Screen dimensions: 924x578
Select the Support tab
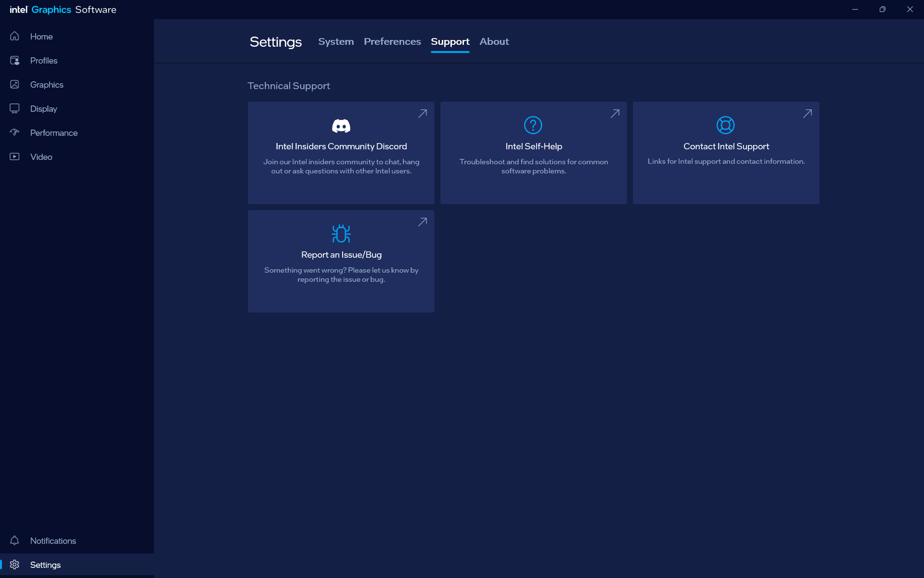click(450, 41)
